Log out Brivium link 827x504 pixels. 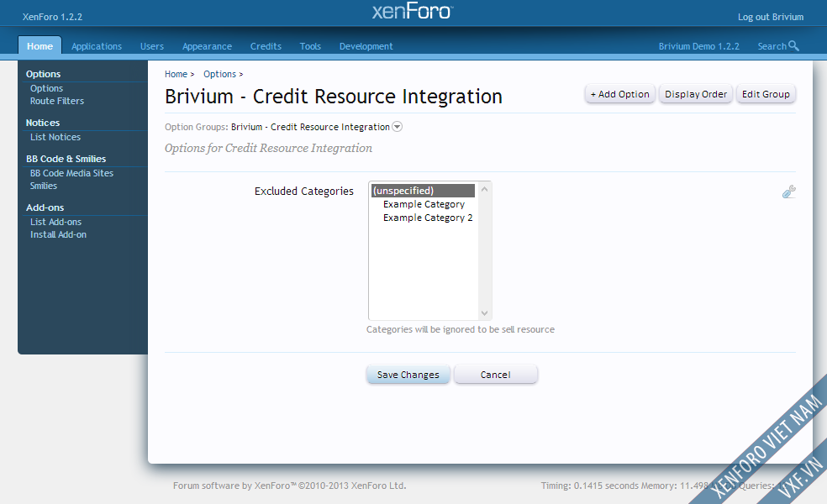click(771, 17)
